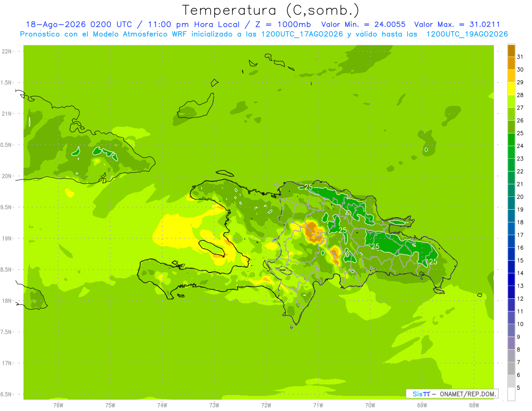Click the "8.5N" latitude label

pos(7,270)
